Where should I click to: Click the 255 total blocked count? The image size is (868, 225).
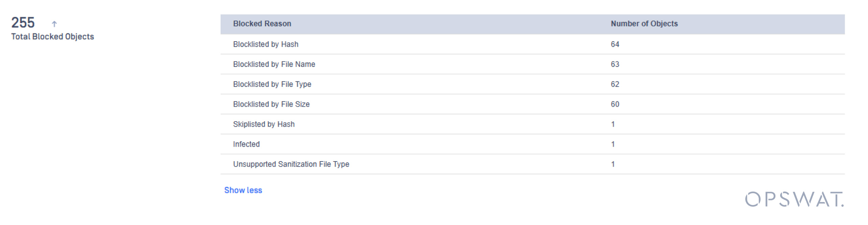23,23
